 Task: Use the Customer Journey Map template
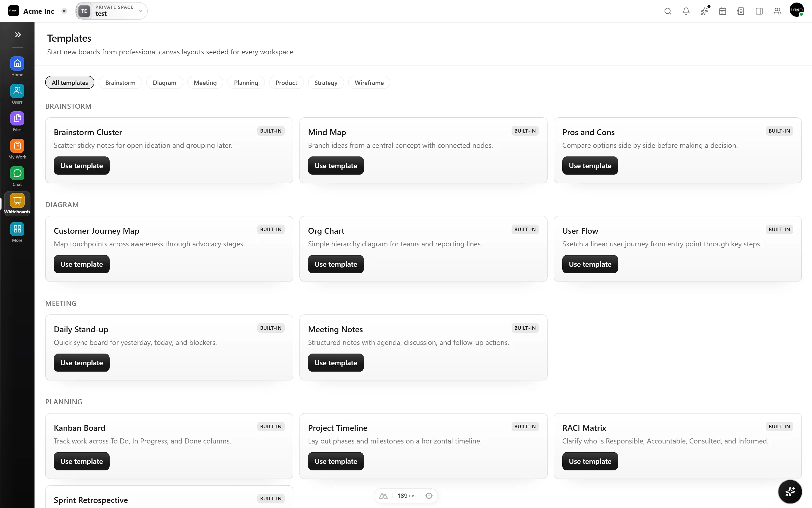point(81,264)
